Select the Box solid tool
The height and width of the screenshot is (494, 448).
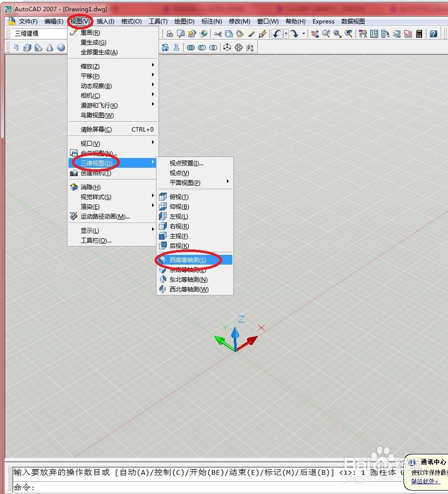[27, 47]
